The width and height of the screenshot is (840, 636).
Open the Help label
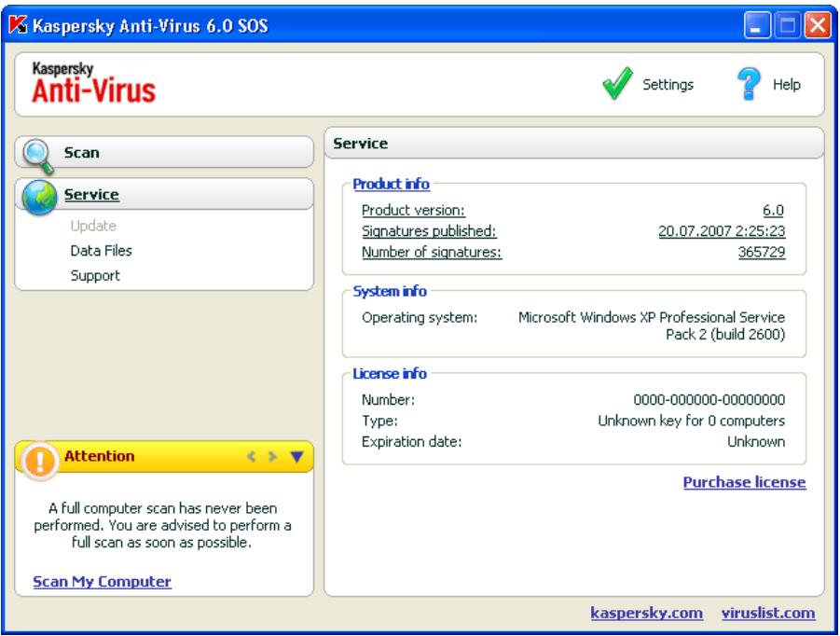coord(786,85)
